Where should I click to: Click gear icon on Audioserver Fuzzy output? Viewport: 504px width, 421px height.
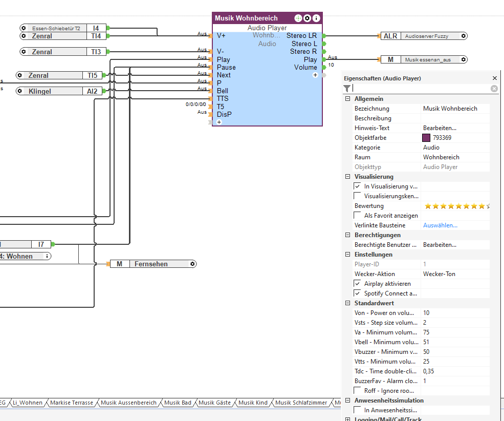[x=463, y=36]
